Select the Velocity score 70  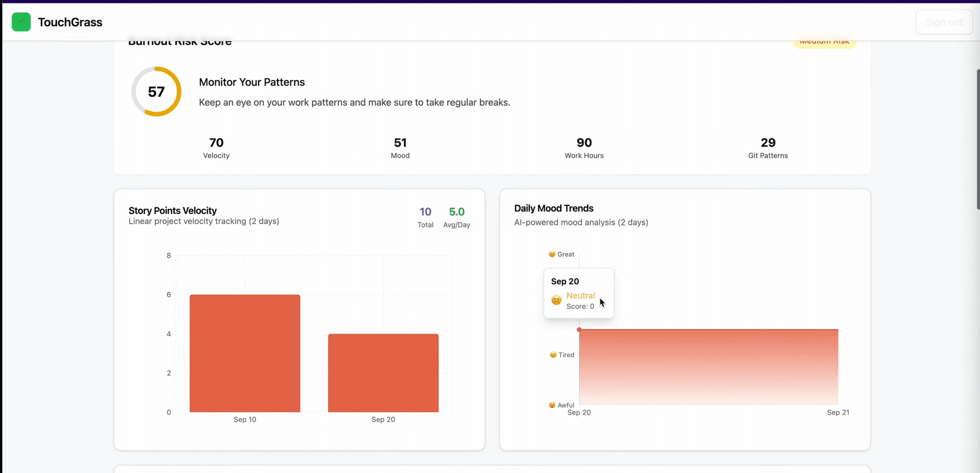click(x=216, y=143)
